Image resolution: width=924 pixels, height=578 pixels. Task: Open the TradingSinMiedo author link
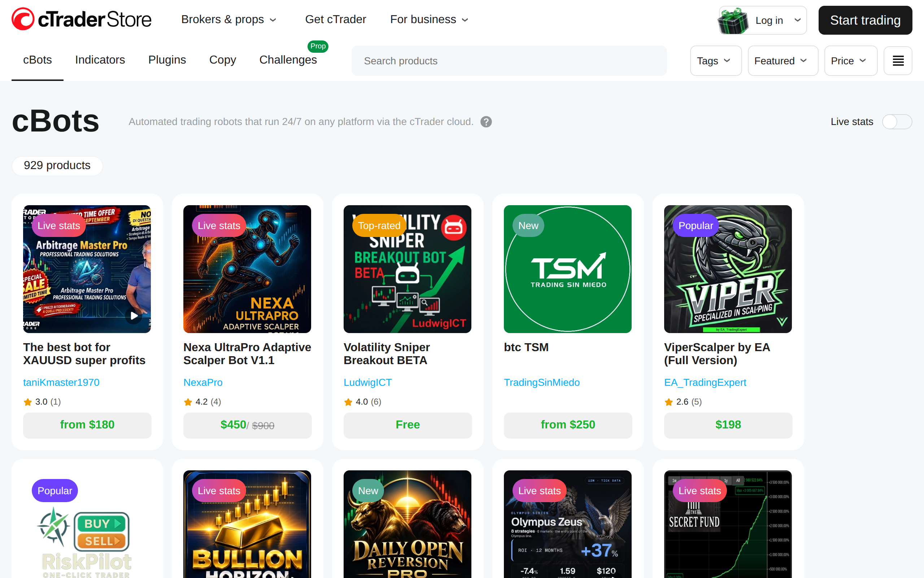[542, 383]
